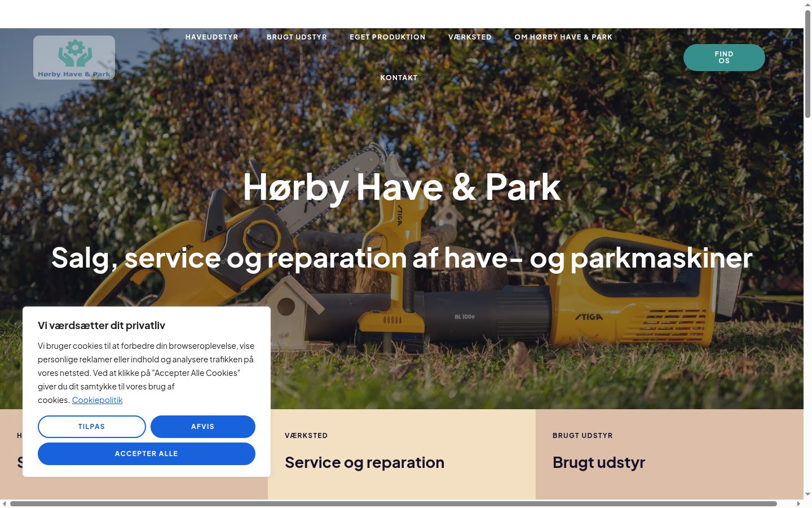Click the horizontal scrollbar thumb
This screenshot has width=812, height=508.
pyautogui.click(x=394, y=503)
